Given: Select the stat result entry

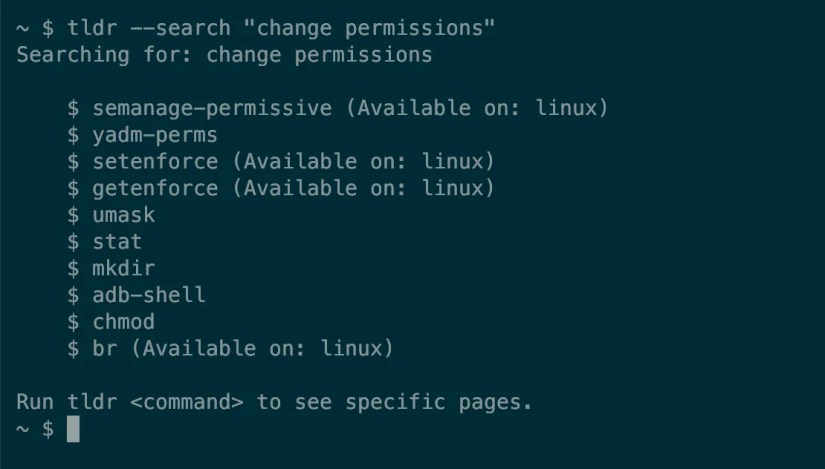Looking at the screenshot, I should tap(117, 241).
